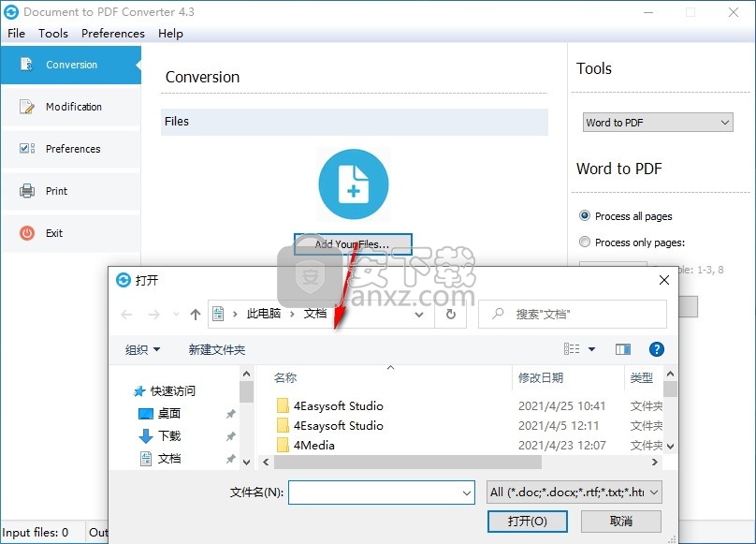Viewport: 756px width, 544px height.
Task: Click date 2021/4/23 12:07
Action: pyautogui.click(x=561, y=445)
